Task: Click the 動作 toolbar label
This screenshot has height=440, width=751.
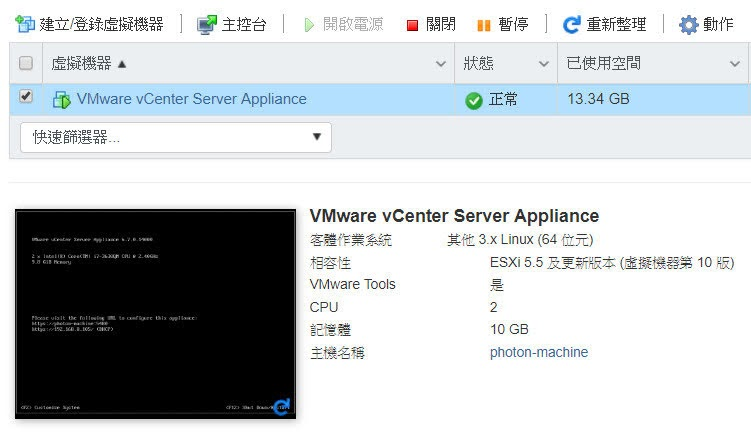Action: tap(718, 24)
